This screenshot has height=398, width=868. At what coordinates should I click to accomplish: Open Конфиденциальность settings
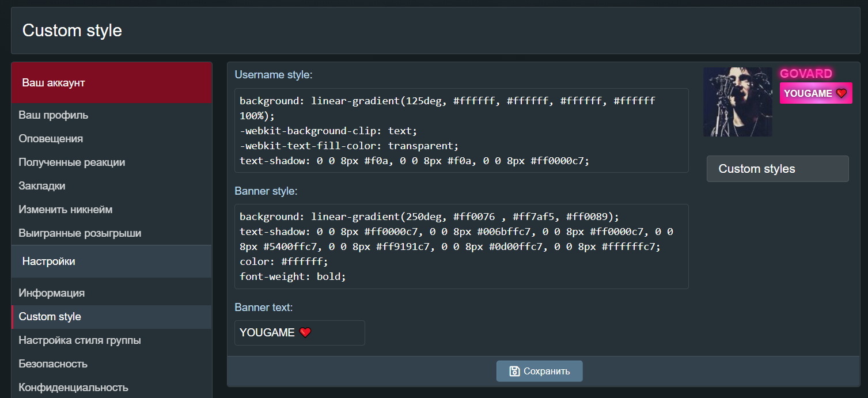coord(73,387)
